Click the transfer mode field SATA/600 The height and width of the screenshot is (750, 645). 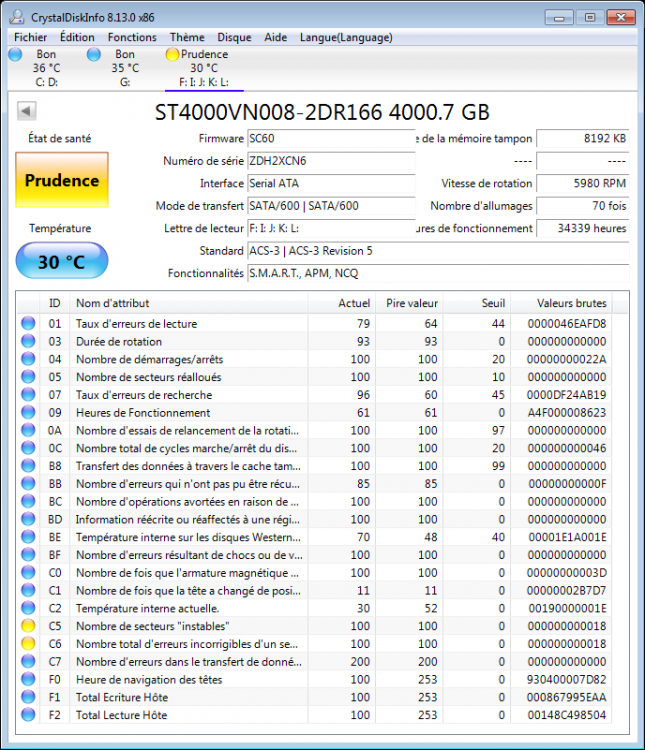click(x=331, y=206)
